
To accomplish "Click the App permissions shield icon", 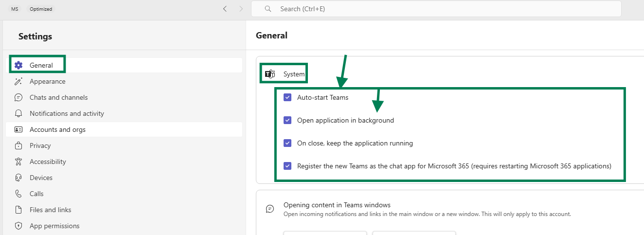I will [x=18, y=226].
